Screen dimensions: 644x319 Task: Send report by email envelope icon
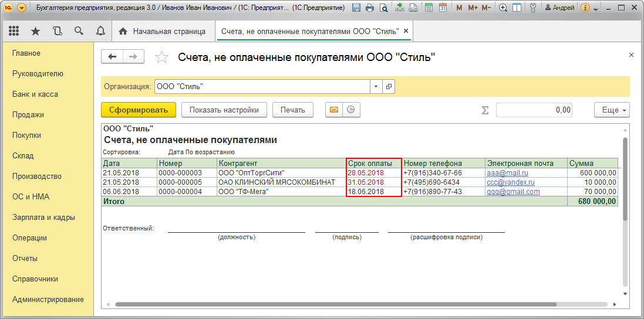(x=334, y=110)
